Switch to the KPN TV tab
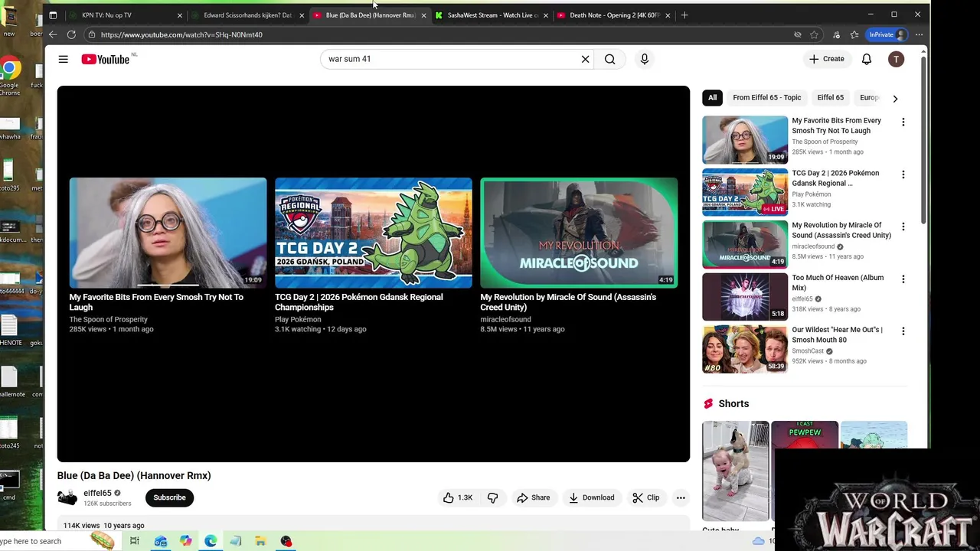The width and height of the screenshot is (980, 551). pyautogui.click(x=122, y=15)
